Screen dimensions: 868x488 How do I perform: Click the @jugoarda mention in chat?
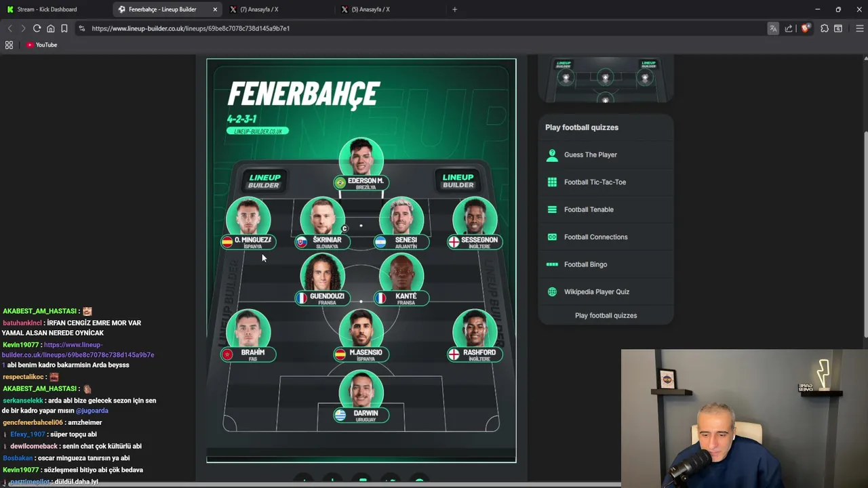(x=92, y=411)
